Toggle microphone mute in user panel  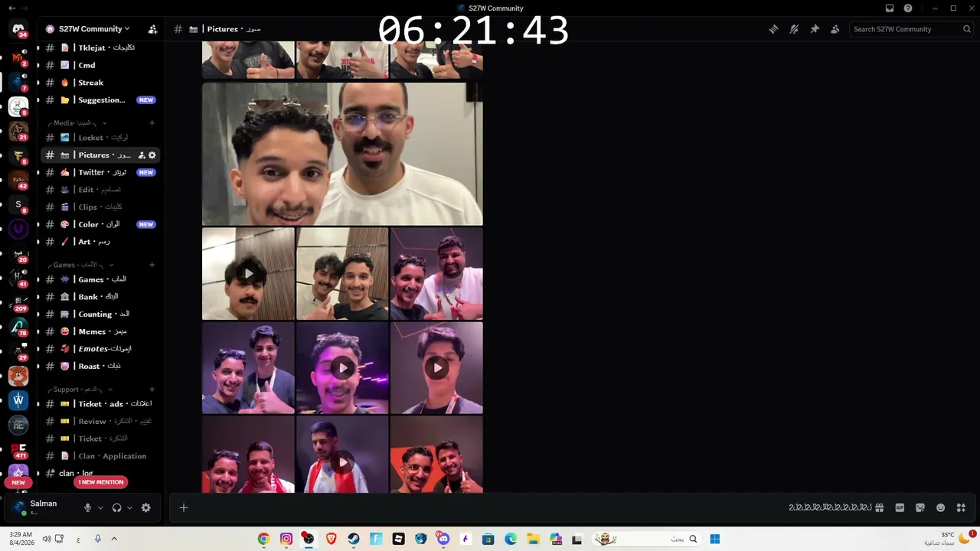(x=87, y=507)
